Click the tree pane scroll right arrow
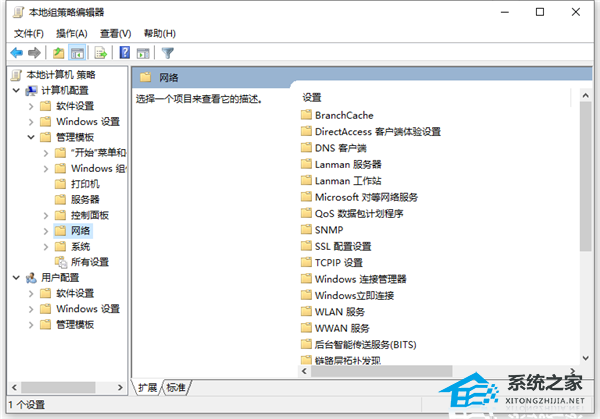Screen dimensions: 600x419 tap(120, 387)
